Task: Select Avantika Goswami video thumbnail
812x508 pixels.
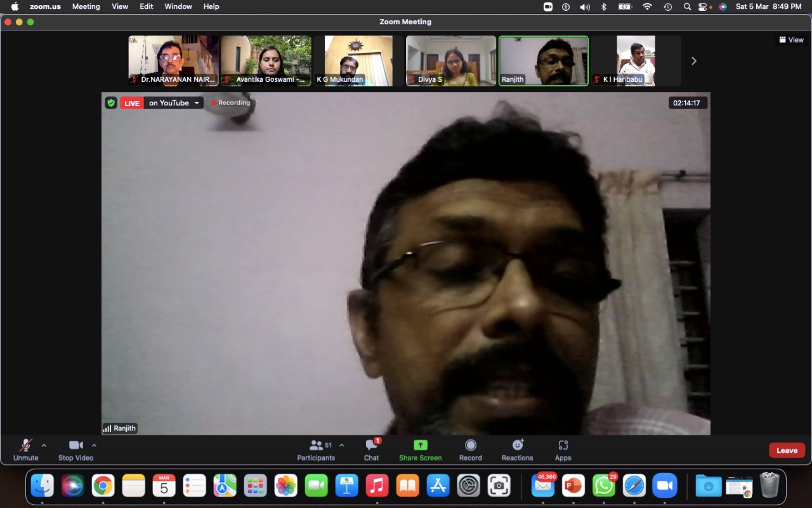Action: (x=266, y=61)
